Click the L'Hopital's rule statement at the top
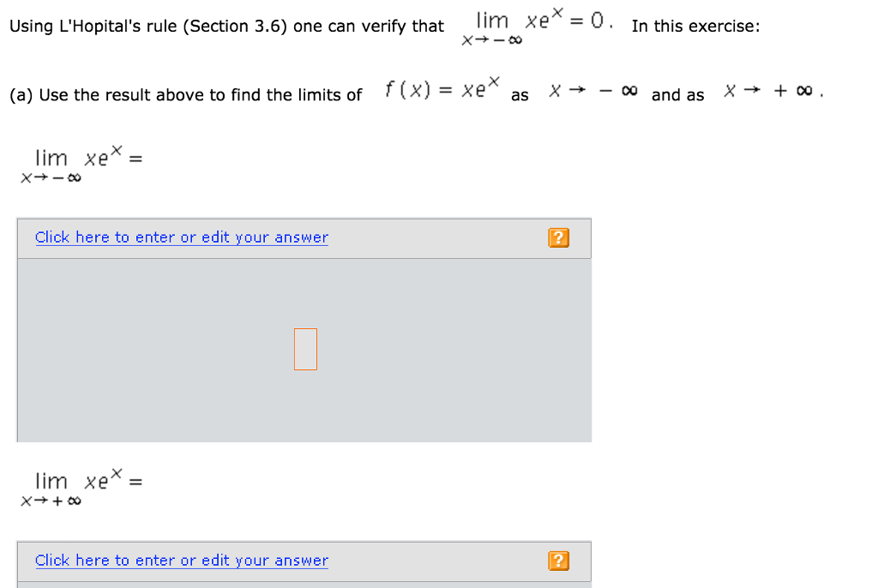 click(x=223, y=26)
